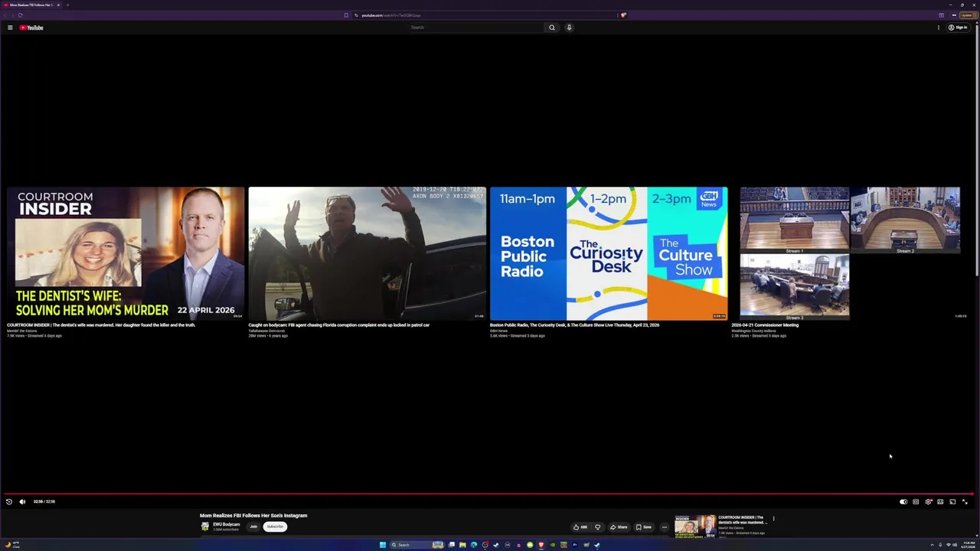Enable miniplayer cast-style button
Image resolution: width=980 pixels, height=551 pixels.
[x=952, y=502]
